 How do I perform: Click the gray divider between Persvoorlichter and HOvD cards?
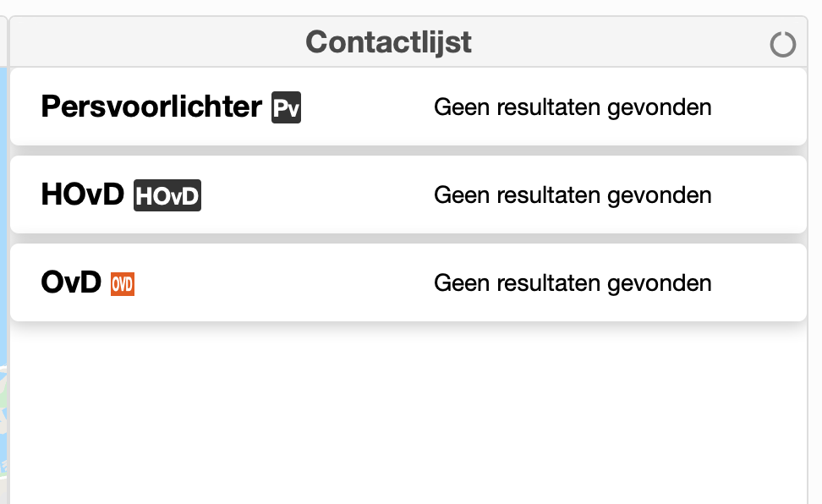pos(408,151)
